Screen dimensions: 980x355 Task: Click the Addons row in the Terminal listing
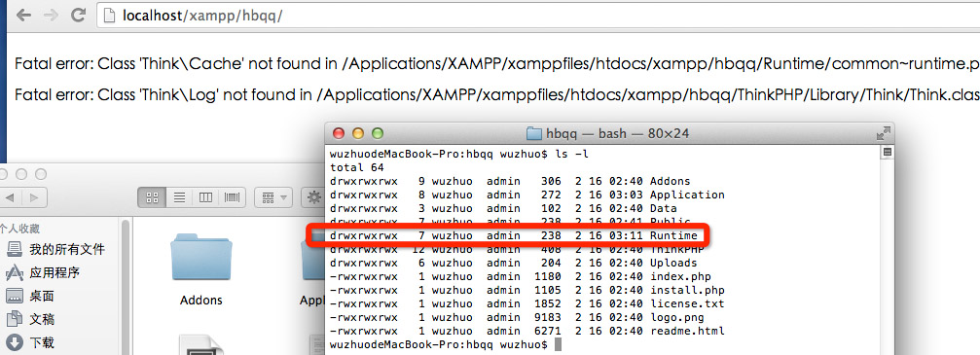[x=510, y=181]
